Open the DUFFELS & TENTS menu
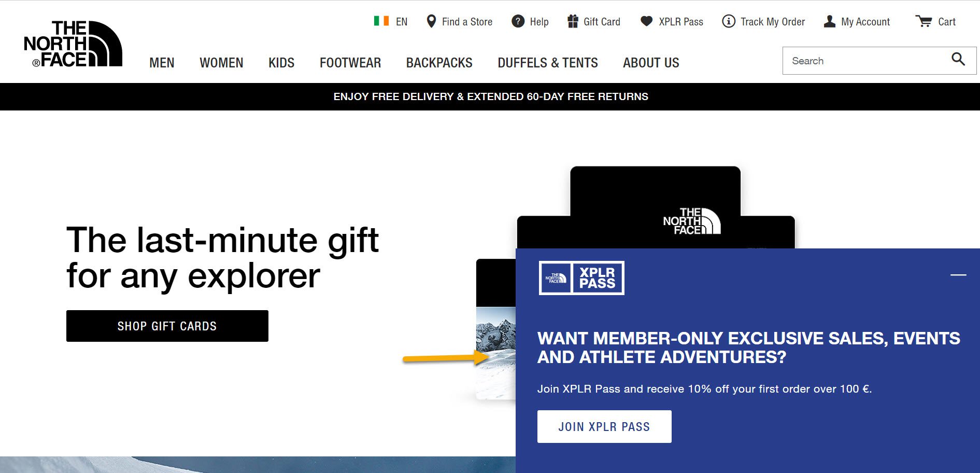Image resolution: width=980 pixels, height=473 pixels. pos(548,63)
